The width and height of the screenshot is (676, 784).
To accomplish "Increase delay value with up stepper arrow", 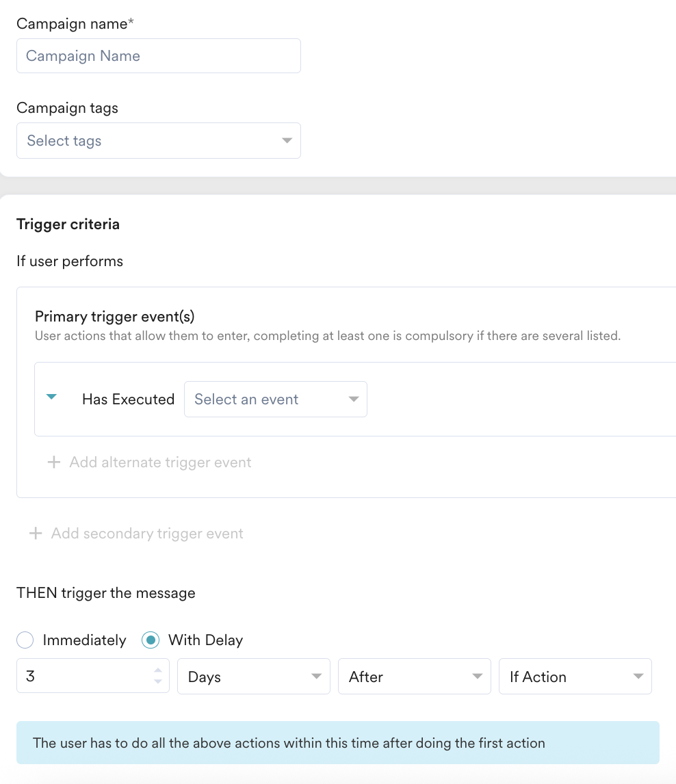I will tap(158, 670).
